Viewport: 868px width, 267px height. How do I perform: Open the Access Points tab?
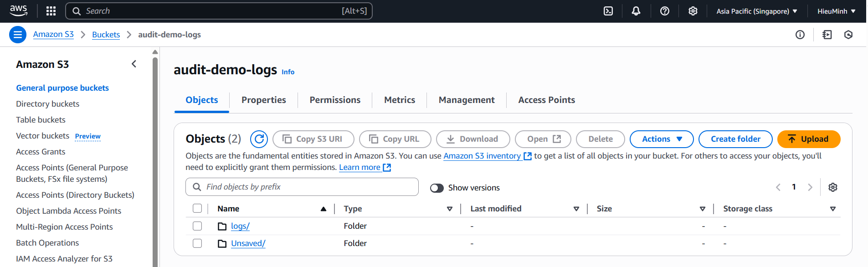[x=547, y=100]
